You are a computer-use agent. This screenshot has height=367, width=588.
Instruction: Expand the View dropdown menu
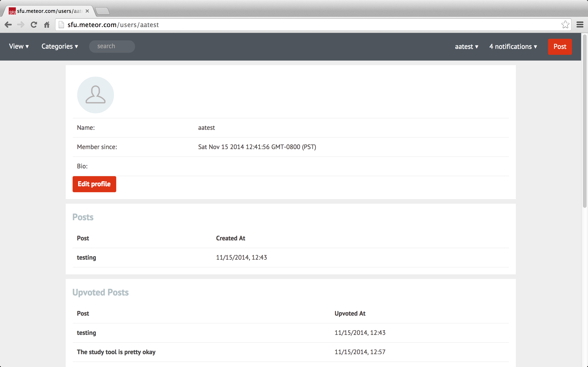click(19, 46)
